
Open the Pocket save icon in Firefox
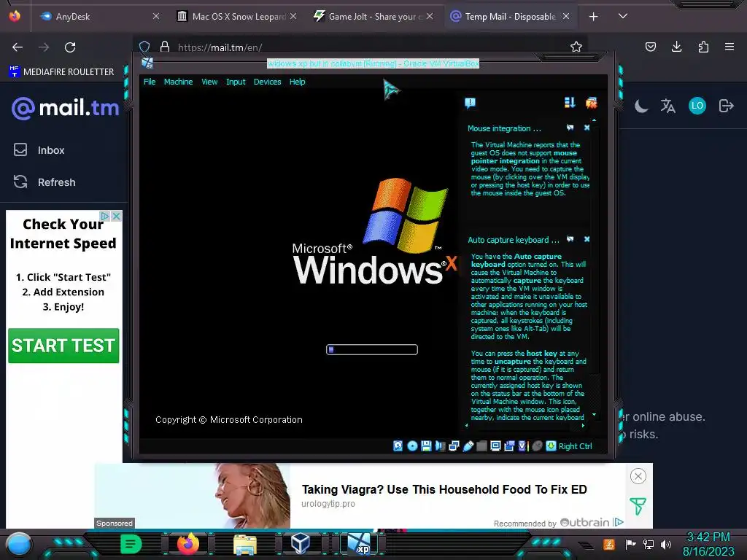pyautogui.click(x=650, y=47)
